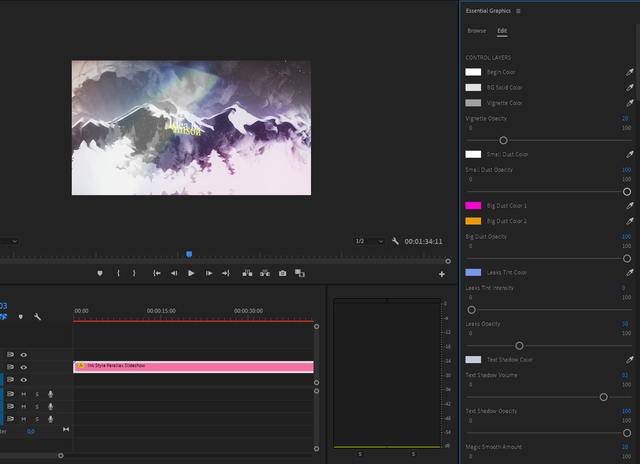This screenshot has height=464, width=640.
Task: Select the Edit tab in Essential Graphics
Action: click(502, 31)
